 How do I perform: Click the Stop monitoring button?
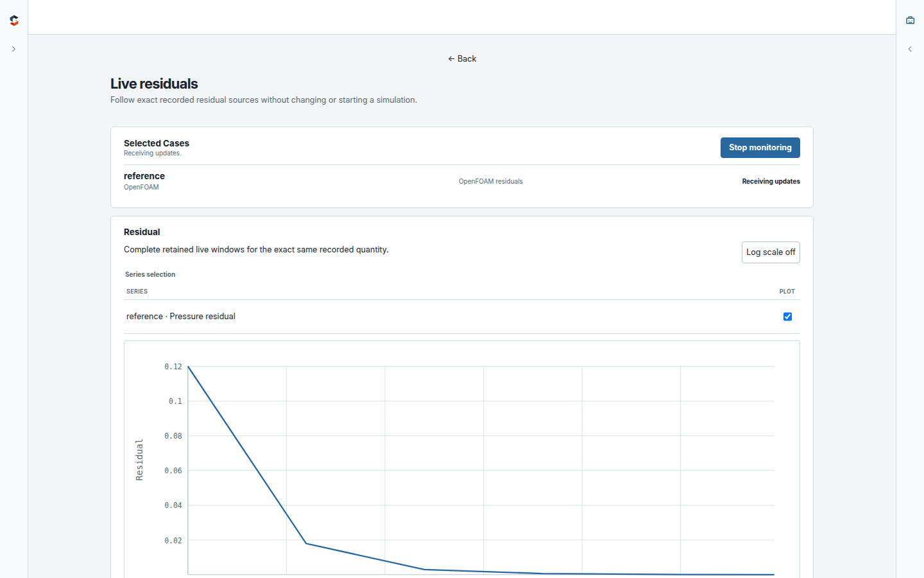pyautogui.click(x=760, y=148)
